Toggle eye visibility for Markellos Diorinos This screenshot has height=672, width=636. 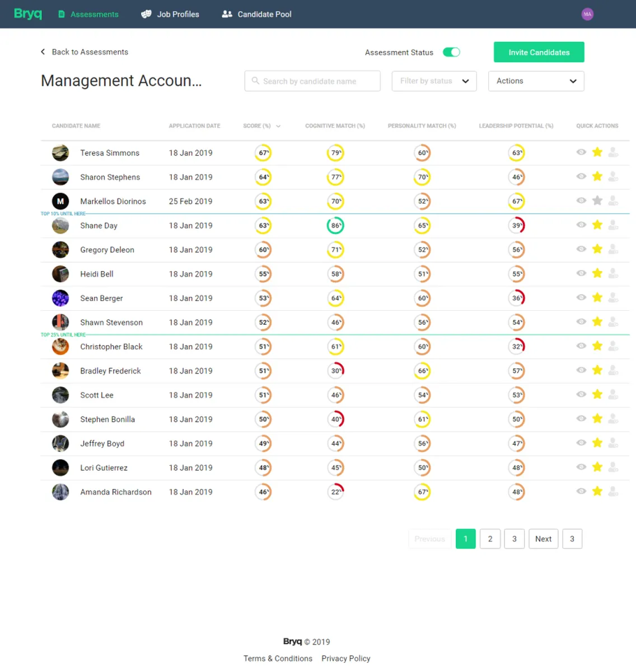coord(582,200)
